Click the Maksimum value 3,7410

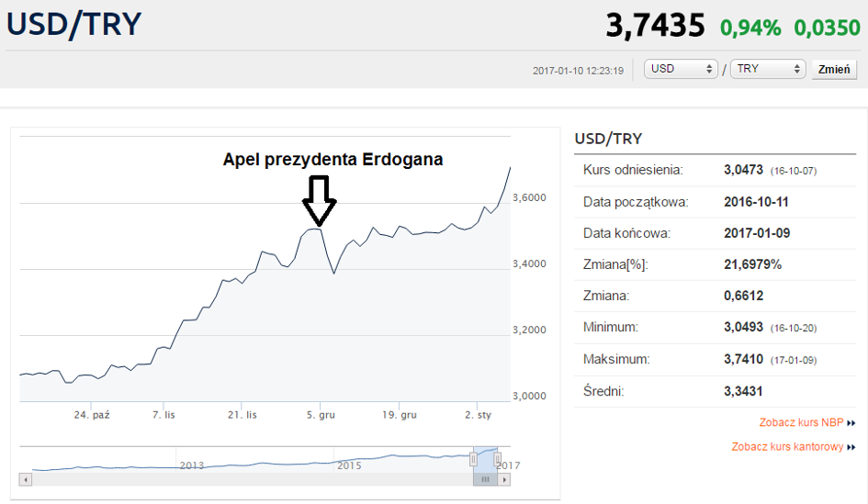[x=743, y=360]
